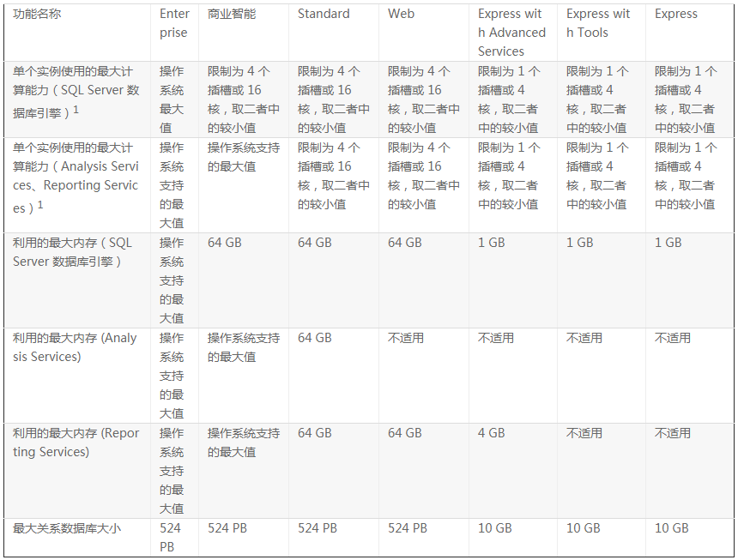Click Express with Tools cell in Analysis compute row
738x560 pixels.
point(597,176)
